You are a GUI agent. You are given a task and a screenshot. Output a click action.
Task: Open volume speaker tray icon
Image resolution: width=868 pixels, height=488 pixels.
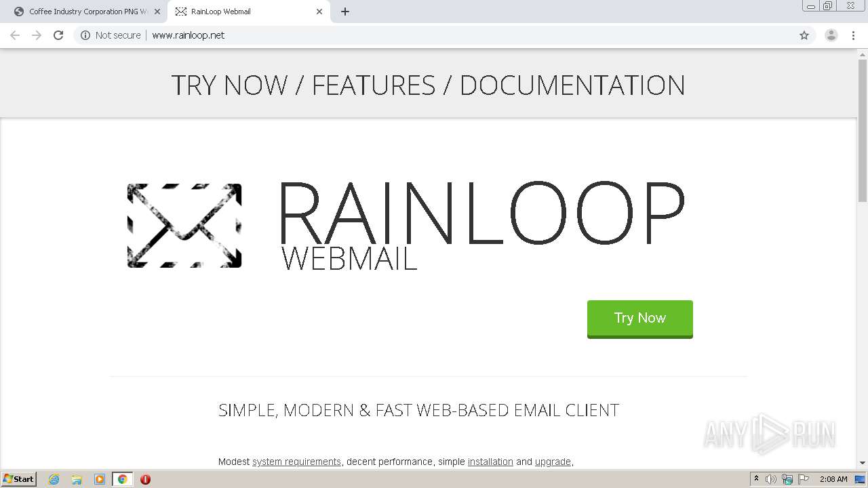coord(771,479)
